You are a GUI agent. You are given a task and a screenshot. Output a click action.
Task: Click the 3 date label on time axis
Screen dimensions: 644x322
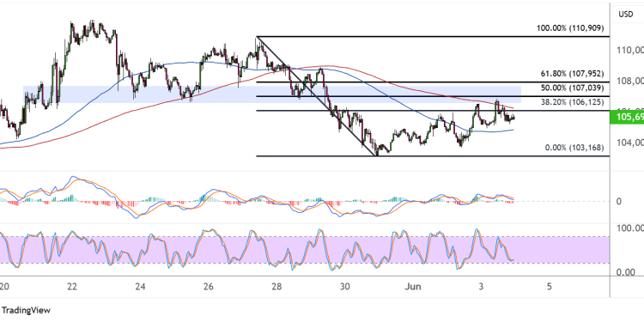pos(482,286)
